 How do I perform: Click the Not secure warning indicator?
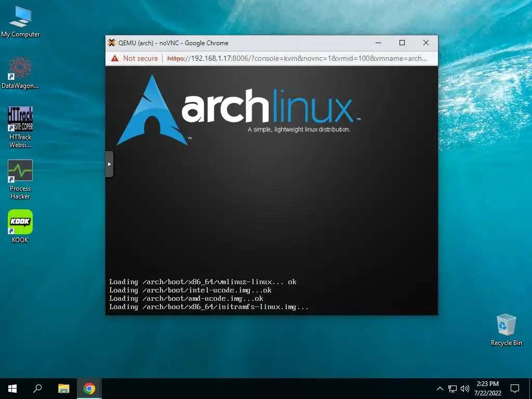click(x=135, y=58)
